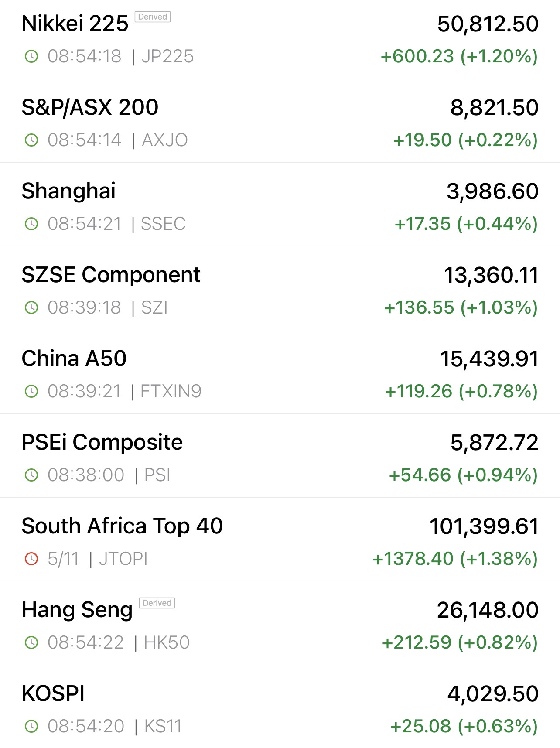Viewport: 560px width, 748px height.
Task: Click the Derived badge next to Hang Seng
Action: (157, 603)
